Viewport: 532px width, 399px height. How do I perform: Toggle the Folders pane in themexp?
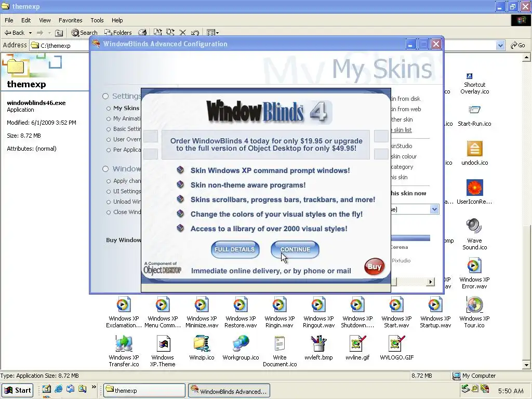point(118,33)
